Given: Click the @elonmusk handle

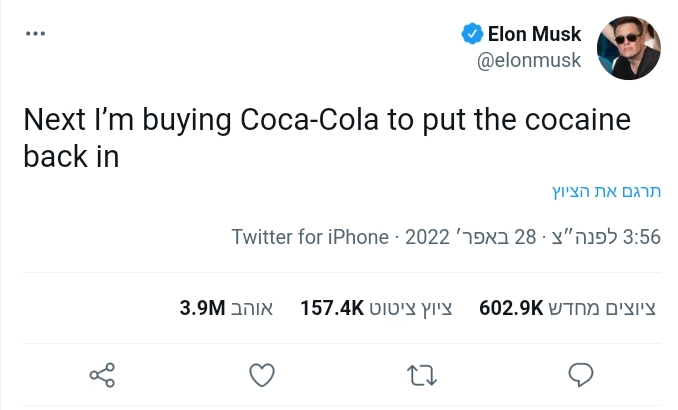Looking at the screenshot, I should click(529, 61).
